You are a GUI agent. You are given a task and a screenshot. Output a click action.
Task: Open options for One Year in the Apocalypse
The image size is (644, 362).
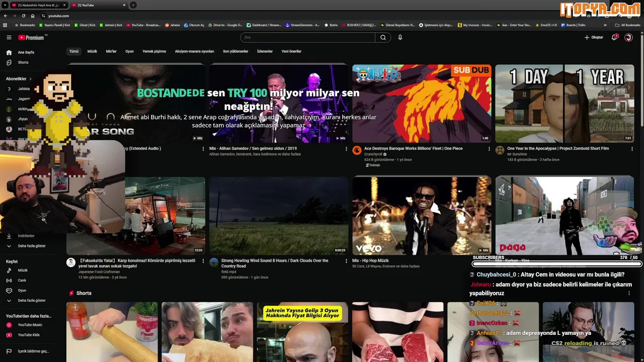[632, 149]
